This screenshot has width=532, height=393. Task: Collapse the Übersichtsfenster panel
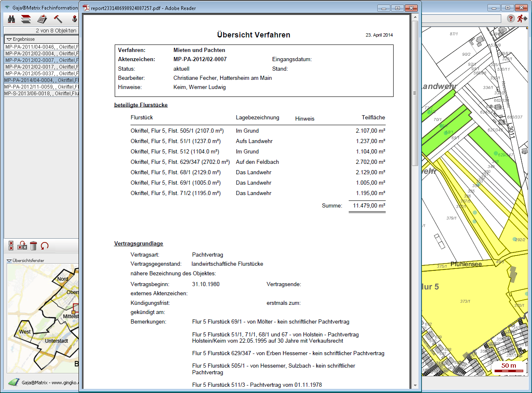(x=9, y=261)
